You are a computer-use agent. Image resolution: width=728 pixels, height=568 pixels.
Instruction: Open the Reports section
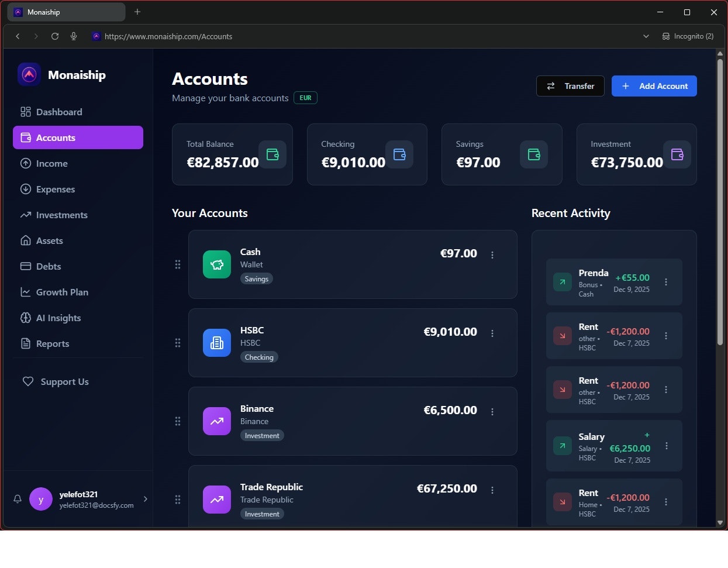point(52,343)
